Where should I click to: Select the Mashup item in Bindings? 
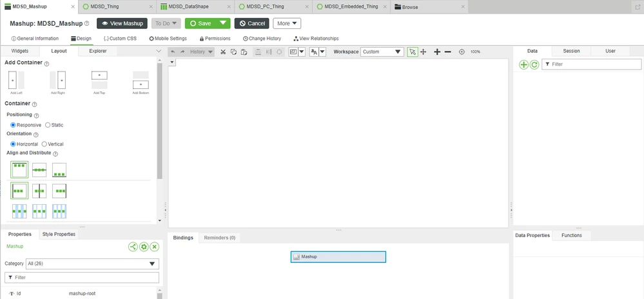(338, 256)
